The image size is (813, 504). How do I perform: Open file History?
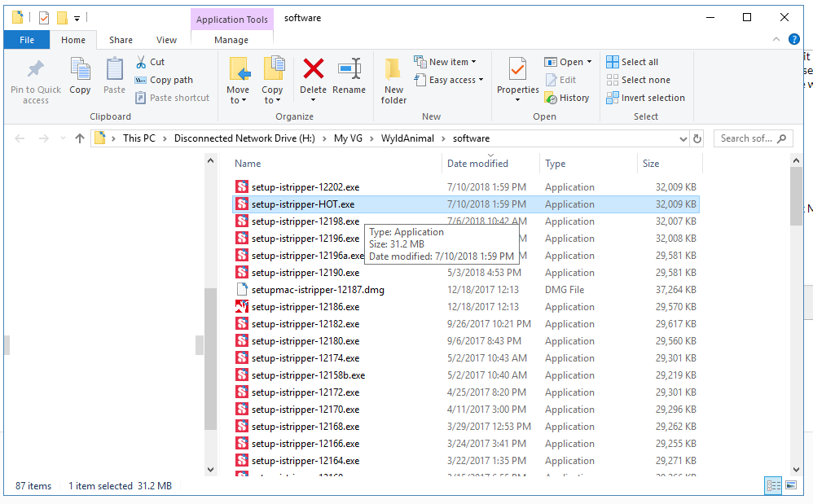point(567,98)
